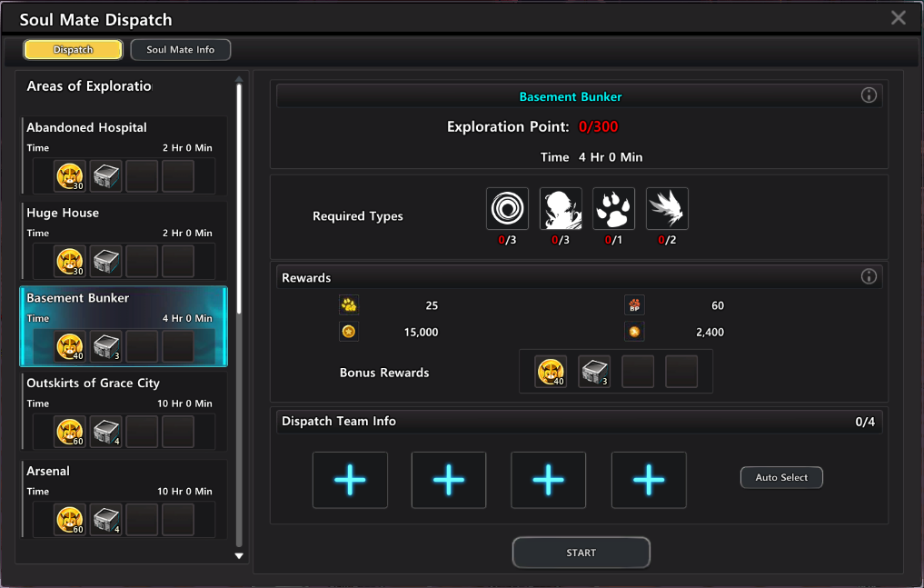Click the 0/1 count under paw icon
Screen dimensions: 924x588
(x=613, y=240)
